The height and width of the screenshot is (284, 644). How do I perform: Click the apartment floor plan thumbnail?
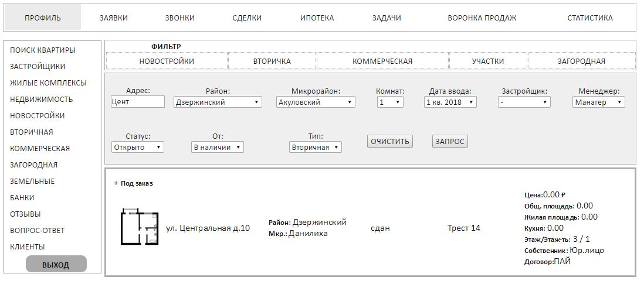coord(139,227)
